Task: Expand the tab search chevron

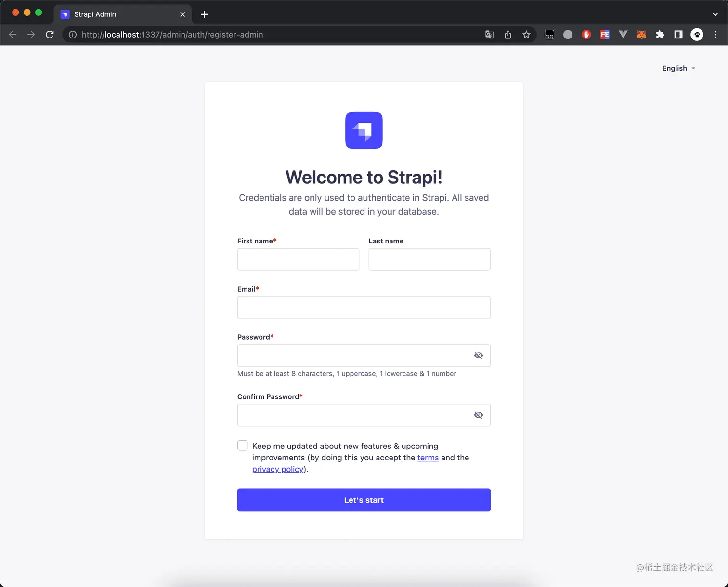Action: pyautogui.click(x=715, y=14)
